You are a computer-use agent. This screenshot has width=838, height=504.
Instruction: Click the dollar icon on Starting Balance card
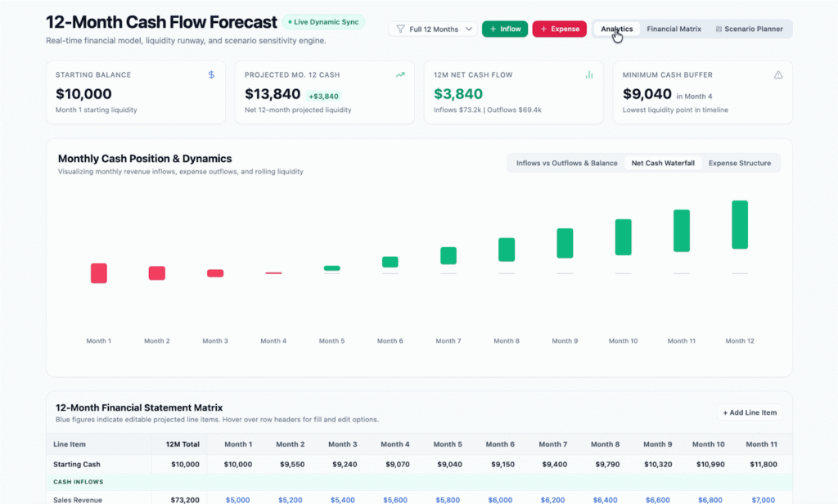211,74
